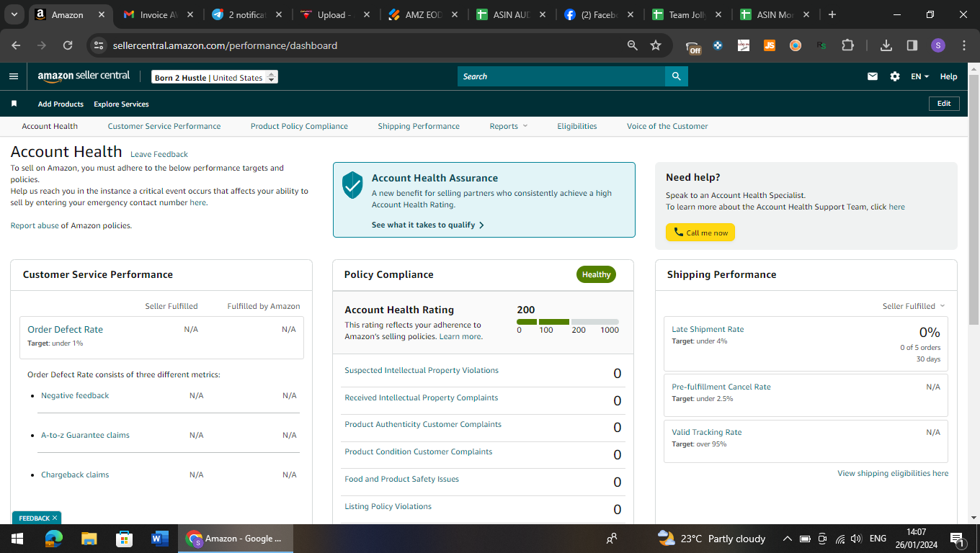Open Settings gear in Seller Central
This screenshot has height=553, width=980.
[x=895, y=76]
